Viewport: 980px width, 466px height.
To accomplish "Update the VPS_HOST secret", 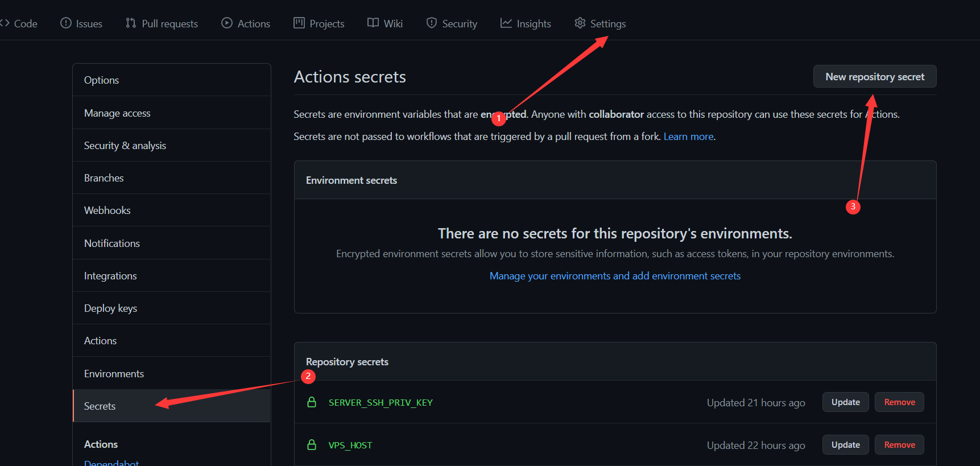I will point(845,445).
